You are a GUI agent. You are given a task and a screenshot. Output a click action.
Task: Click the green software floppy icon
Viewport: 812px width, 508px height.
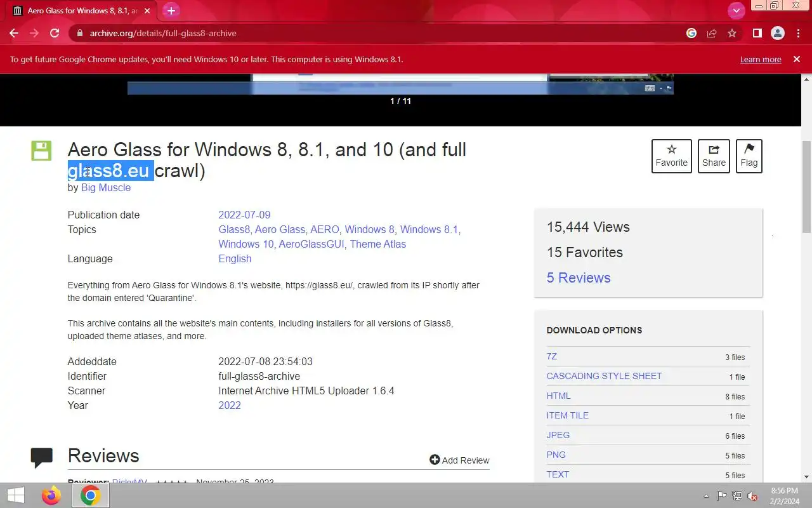click(x=41, y=150)
